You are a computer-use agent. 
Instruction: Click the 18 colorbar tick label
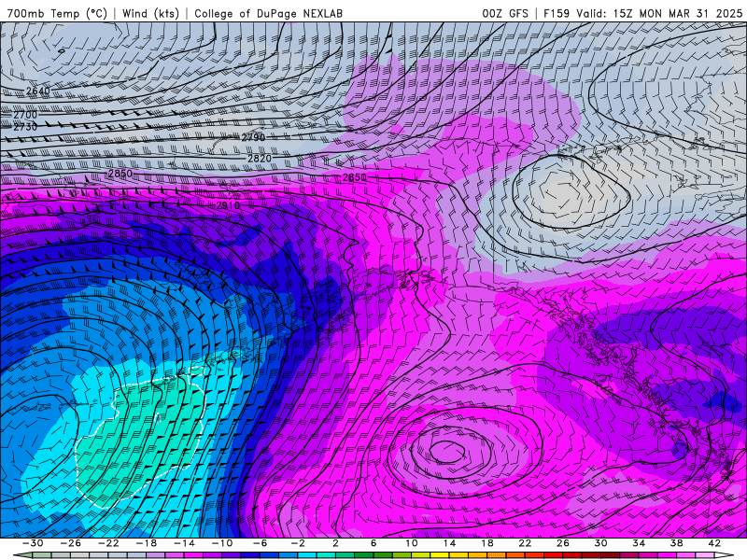pyautogui.click(x=487, y=543)
